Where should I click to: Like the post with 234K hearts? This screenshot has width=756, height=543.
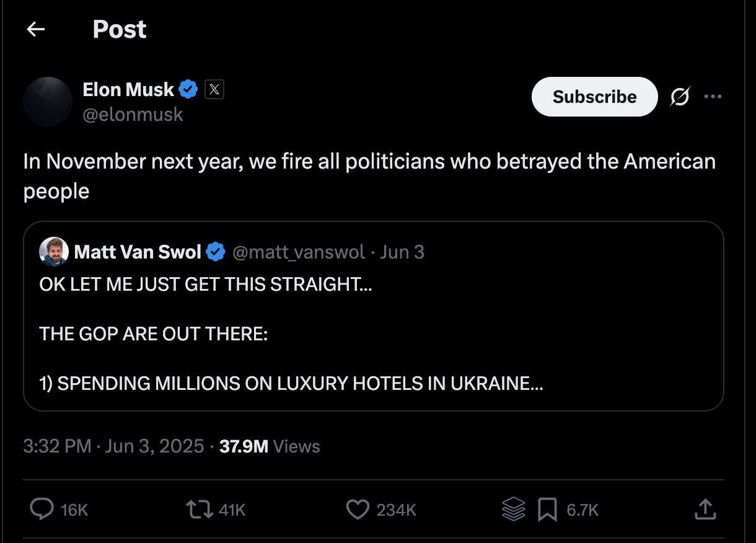tap(358, 510)
